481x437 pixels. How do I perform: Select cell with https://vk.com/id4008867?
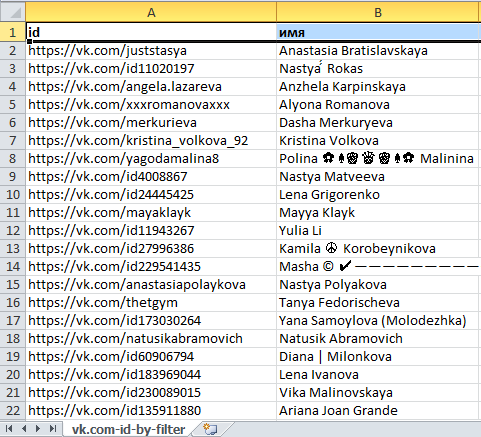pos(151,177)
